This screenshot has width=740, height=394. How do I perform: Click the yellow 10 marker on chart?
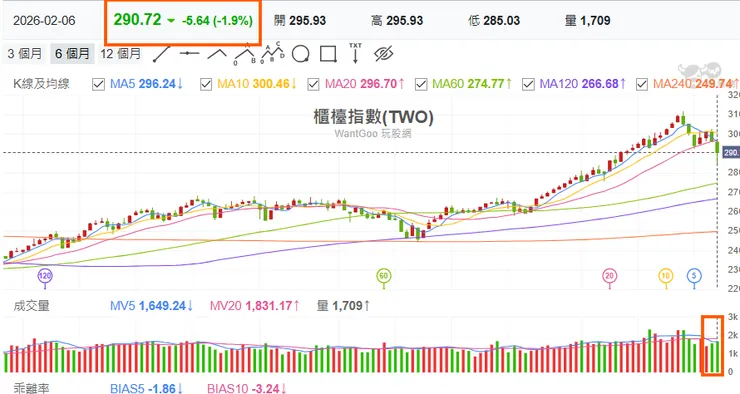[665, 277]
